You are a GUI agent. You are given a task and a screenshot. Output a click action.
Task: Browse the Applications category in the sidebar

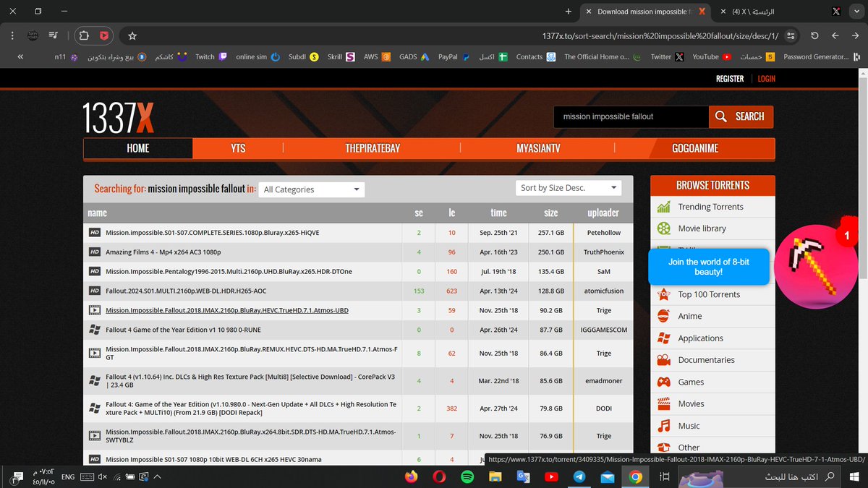pos(700,338)
